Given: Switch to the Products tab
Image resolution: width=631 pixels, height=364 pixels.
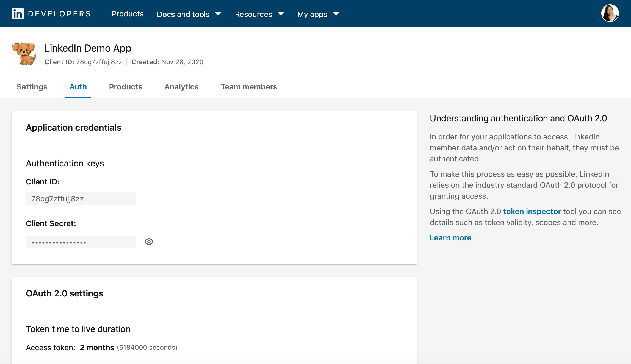Looking at the screenshot, I should (x=126, y=87).
